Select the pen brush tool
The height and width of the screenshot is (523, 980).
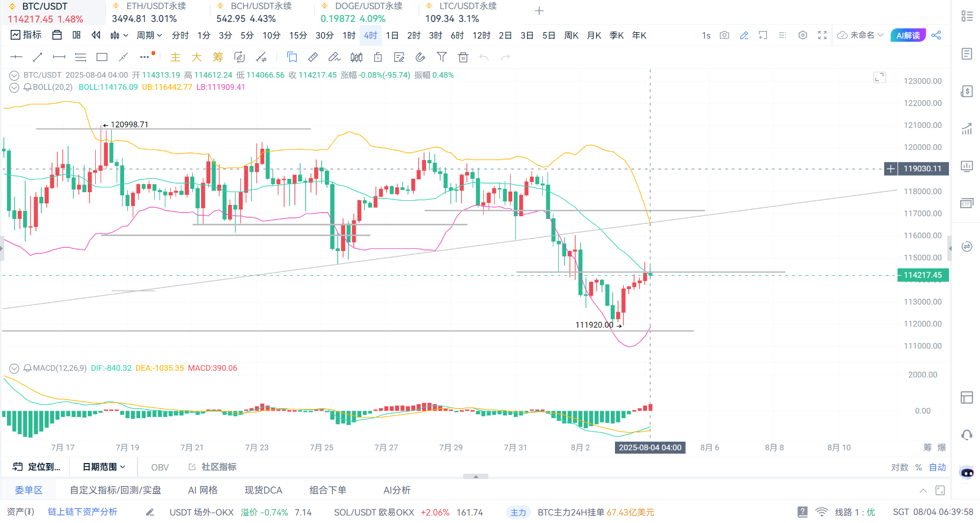(x=335, y=57)
